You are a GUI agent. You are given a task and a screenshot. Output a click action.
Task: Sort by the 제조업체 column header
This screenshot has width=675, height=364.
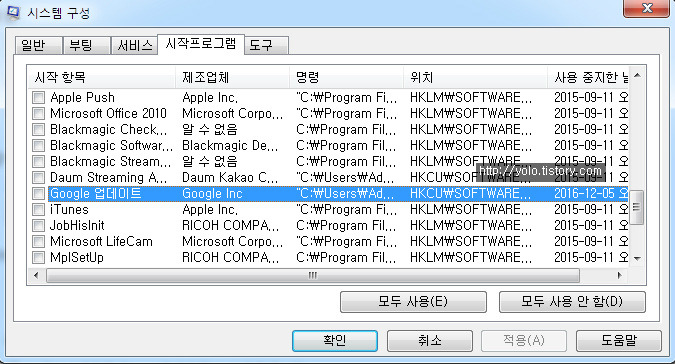232,77
